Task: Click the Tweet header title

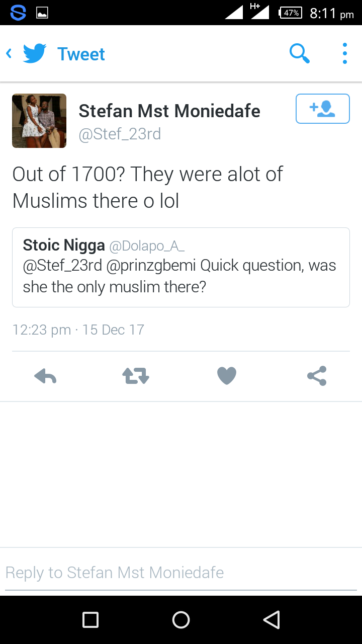Action: 81,54
